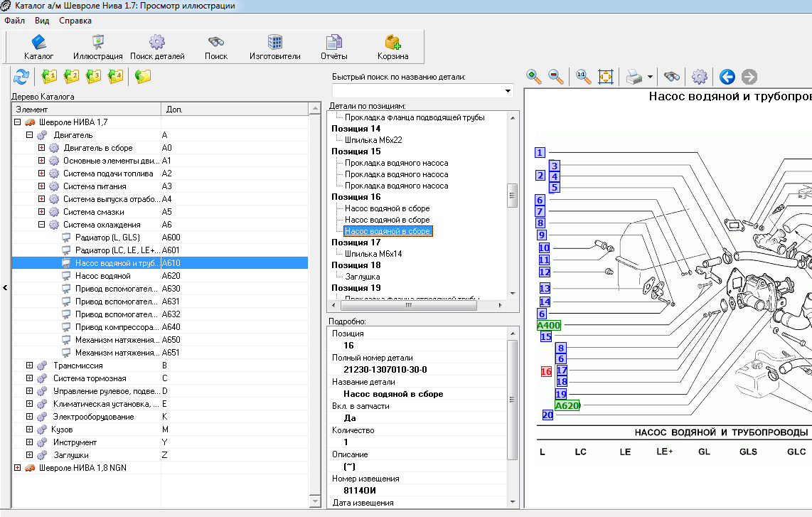Expand Шевроле НИВА 1,8 NGN node
812x517 pixels.
17,467
